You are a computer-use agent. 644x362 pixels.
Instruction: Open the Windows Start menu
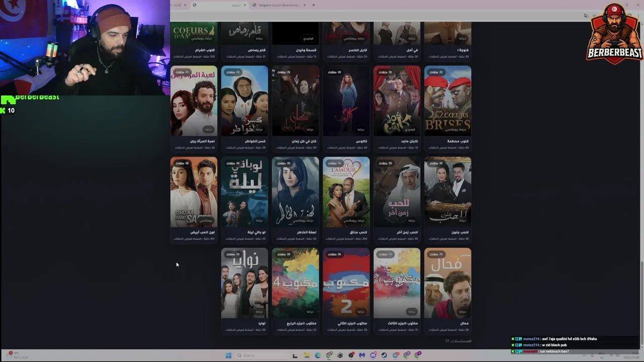point(228,355)
